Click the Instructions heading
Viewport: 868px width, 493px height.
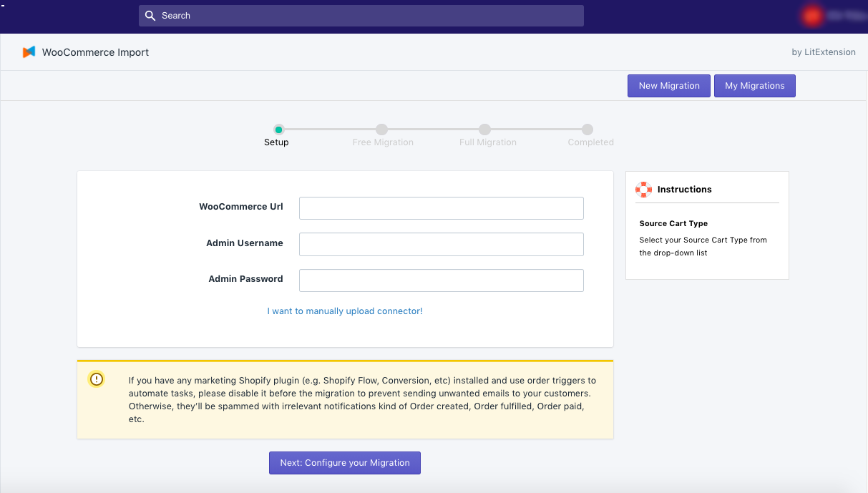coord(685,190)
